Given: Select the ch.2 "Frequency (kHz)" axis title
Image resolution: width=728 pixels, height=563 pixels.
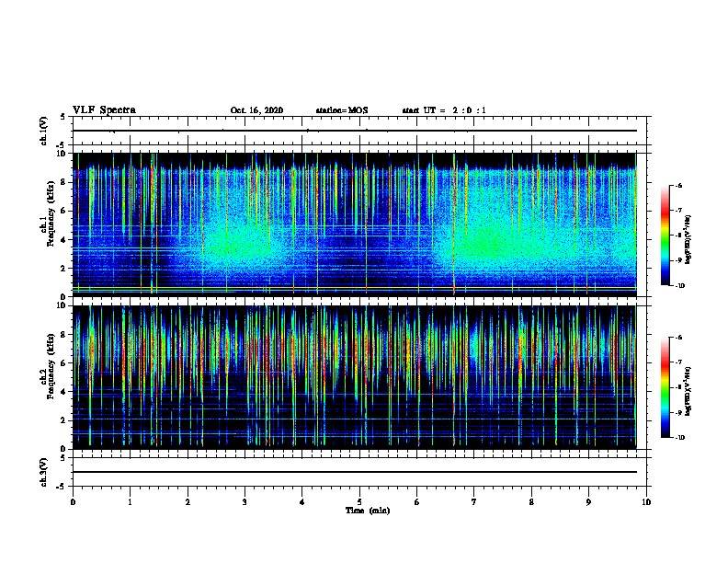Looking at the screenshot, I should 51,365.
